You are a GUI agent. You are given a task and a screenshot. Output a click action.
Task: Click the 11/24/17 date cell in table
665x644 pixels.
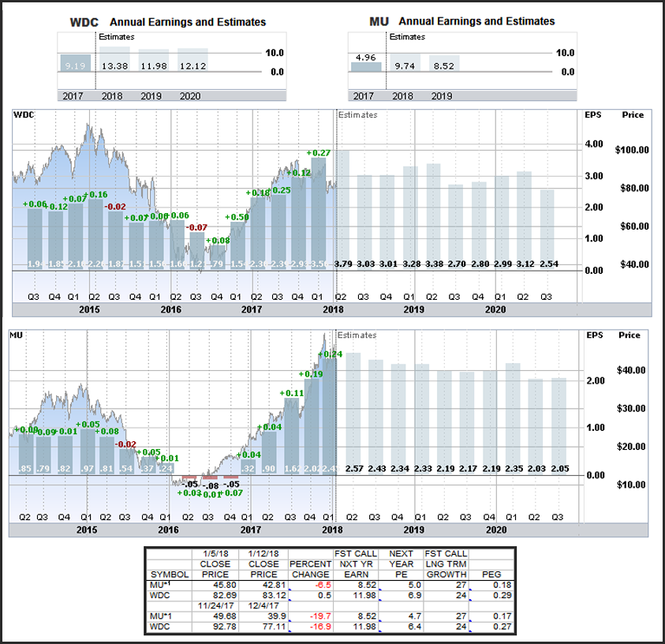point(215,606)
